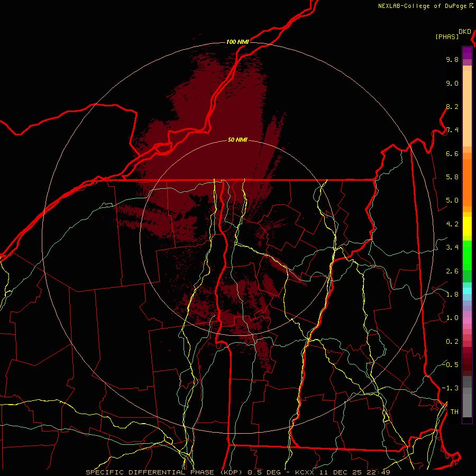Click the 6.6 legend value
The height and width of the screenshot is (476, 476).
(x=452, y=153)
